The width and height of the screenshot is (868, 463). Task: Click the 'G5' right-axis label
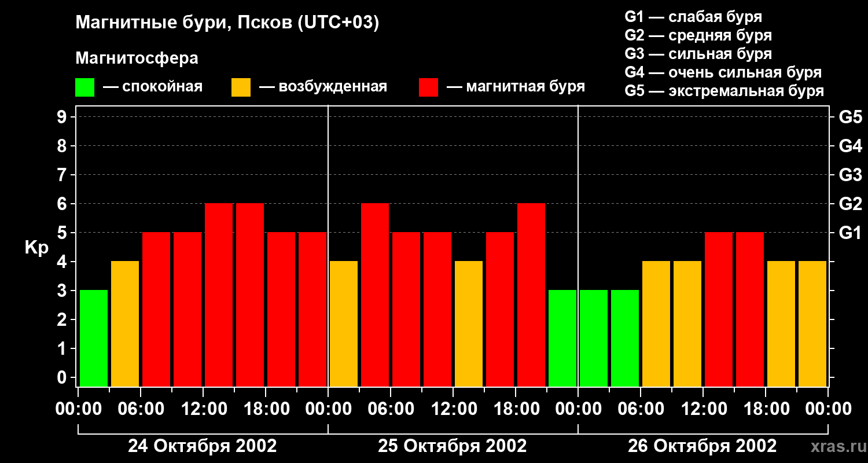pos(850,117)
